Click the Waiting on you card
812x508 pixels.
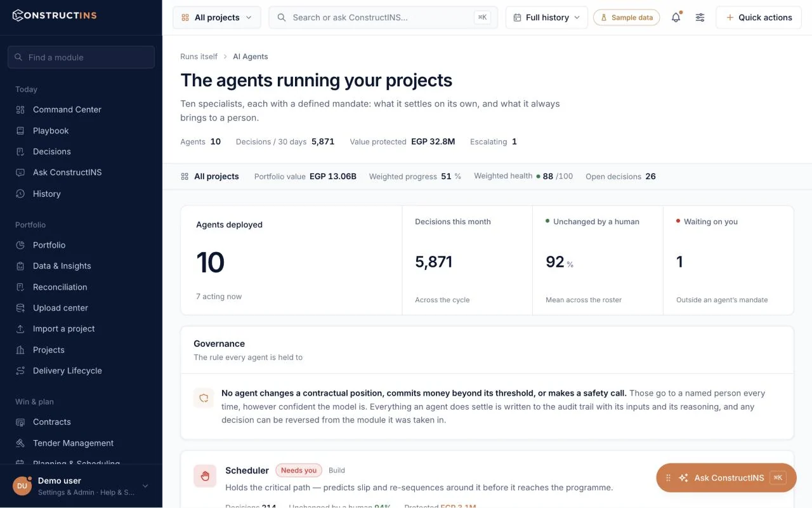[728, 260]
